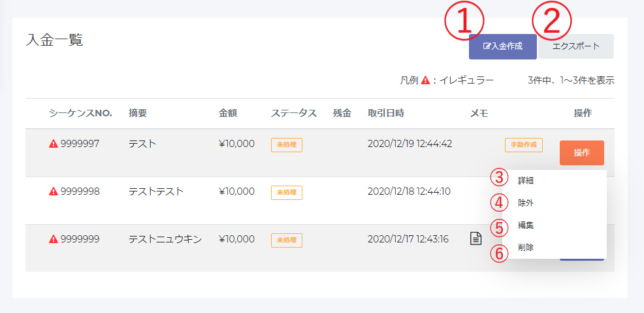The width and height of the screenshot is (644, 313).
Task: Select 詳細 from the operation menu
Action: point(526,180)
